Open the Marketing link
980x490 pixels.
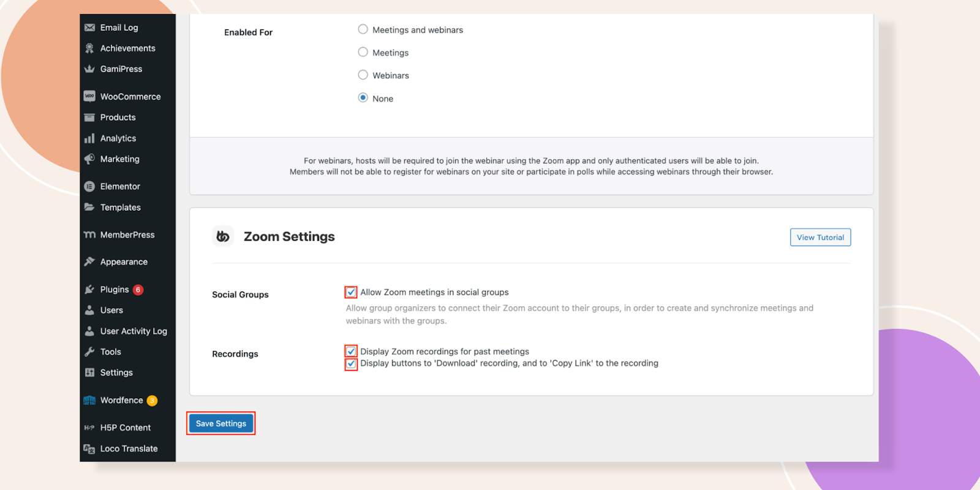[x=120, y=159]
